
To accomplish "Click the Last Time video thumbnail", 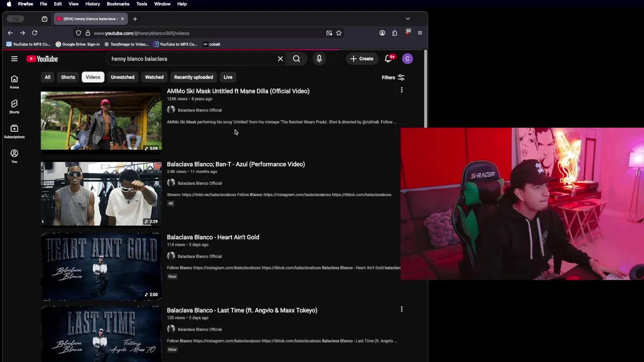I will point(101,334).
